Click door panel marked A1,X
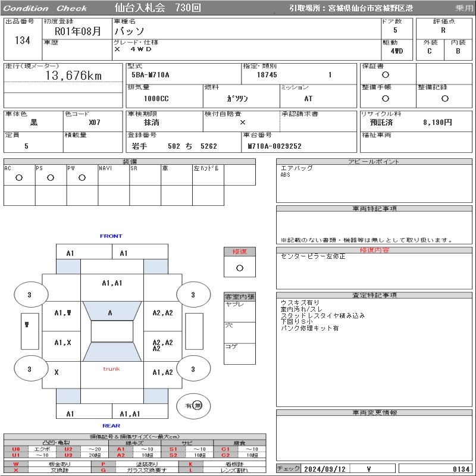476x476 pixels. coord(61,346)
